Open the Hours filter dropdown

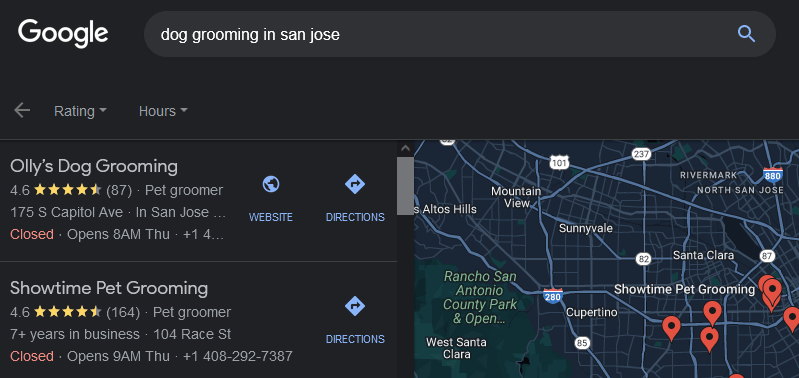[x=163, y=111]
